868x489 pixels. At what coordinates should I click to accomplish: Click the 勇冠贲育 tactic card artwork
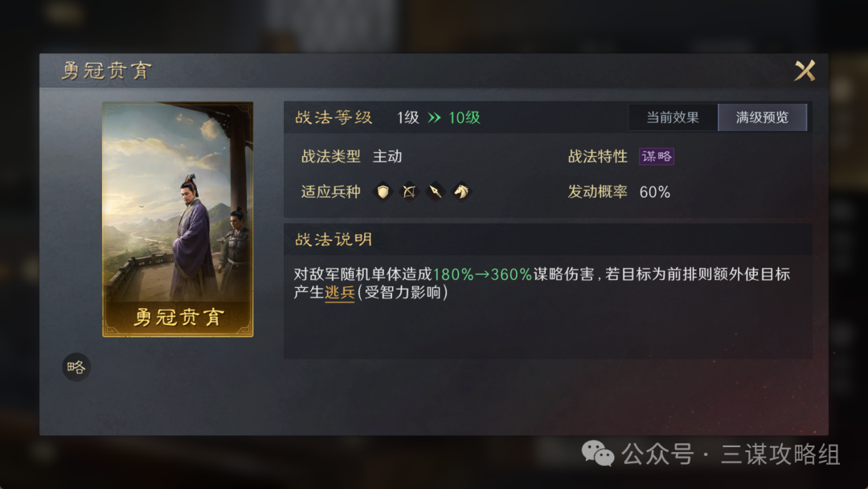(x=178, y=220)
